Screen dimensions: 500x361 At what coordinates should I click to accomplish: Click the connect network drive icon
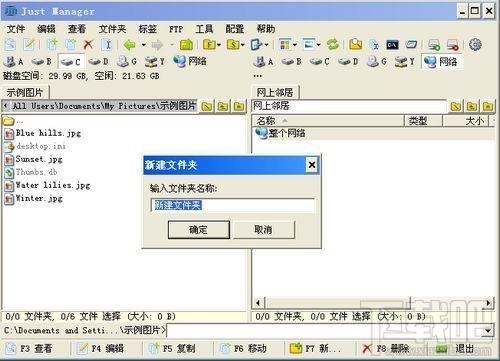coord(434,44)
